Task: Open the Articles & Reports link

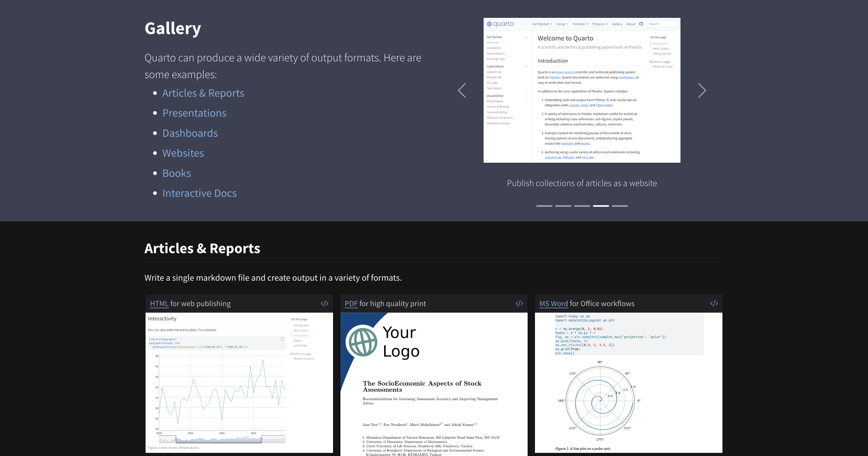Action: (203, 93)
